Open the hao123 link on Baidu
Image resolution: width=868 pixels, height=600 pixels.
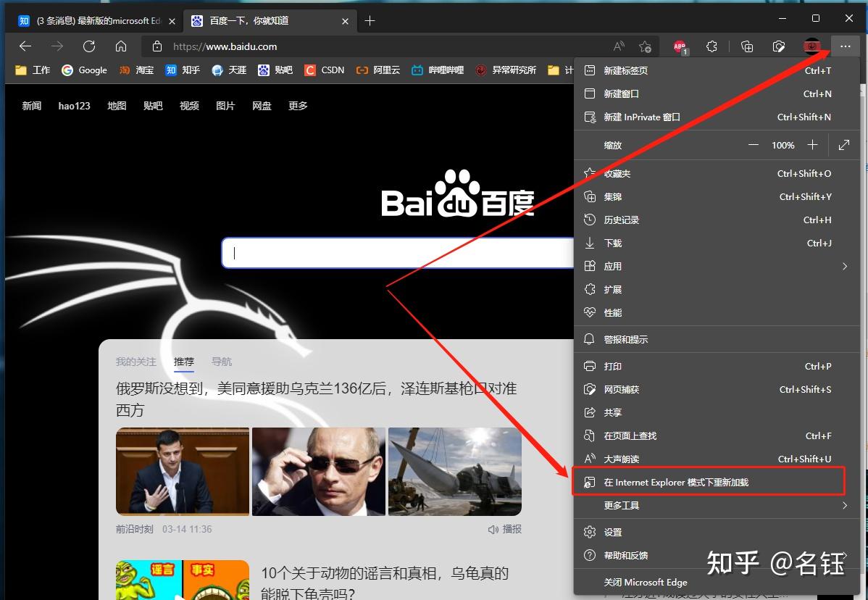pyautogui.click(x=74, y=106)
